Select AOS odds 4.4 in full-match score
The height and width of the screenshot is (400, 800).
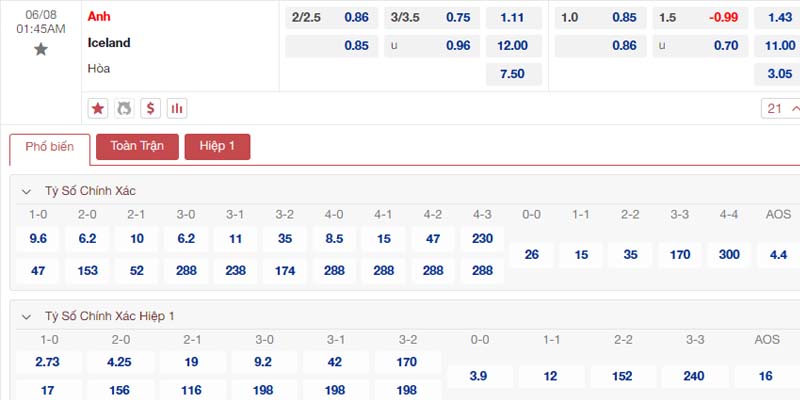pos(779,255)
